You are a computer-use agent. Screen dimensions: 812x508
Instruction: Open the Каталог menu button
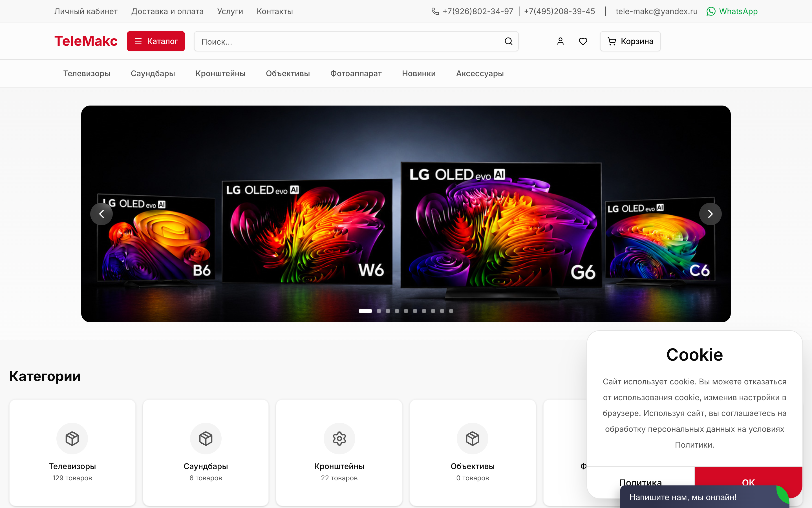point(156,41)
